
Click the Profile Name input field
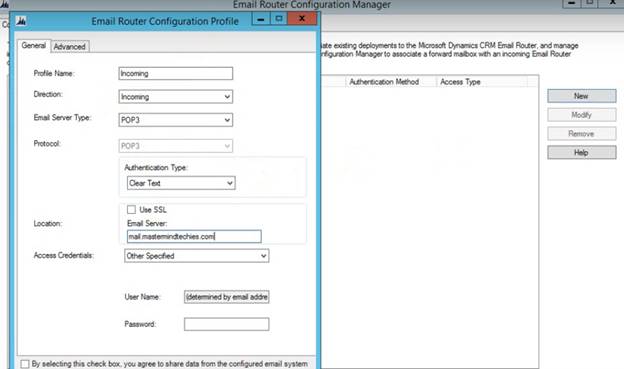176,73
